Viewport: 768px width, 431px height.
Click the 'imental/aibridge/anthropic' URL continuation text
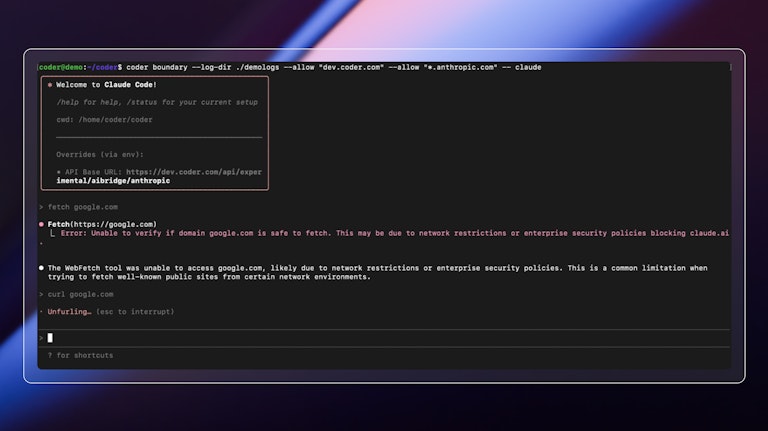pos(113,181)
